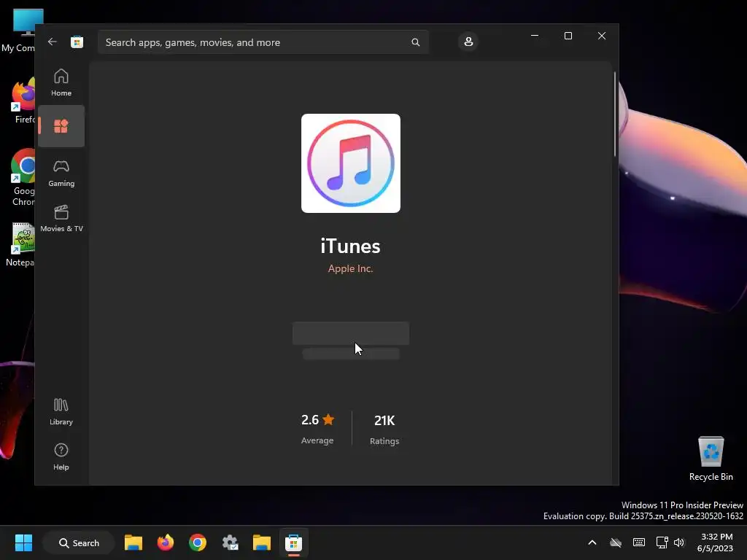This screenshot has width=747, height=560.
Task: Click the iTunes app title text
Action: tap(350, 246)
